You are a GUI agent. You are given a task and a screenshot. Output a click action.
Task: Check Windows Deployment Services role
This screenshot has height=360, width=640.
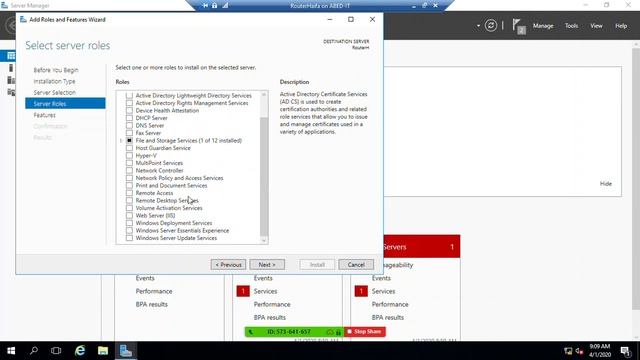(x=129, y=223)
